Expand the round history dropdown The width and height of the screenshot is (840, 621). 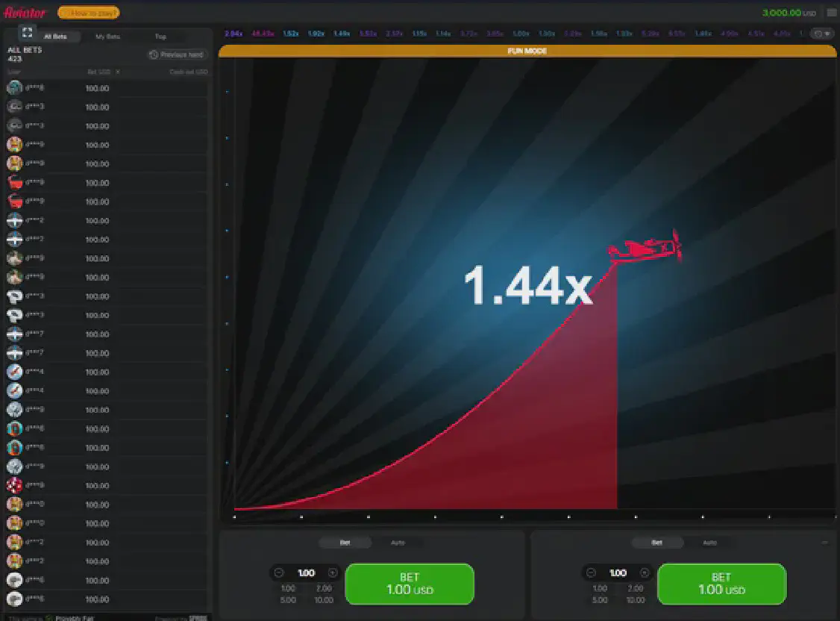(822, 34)
